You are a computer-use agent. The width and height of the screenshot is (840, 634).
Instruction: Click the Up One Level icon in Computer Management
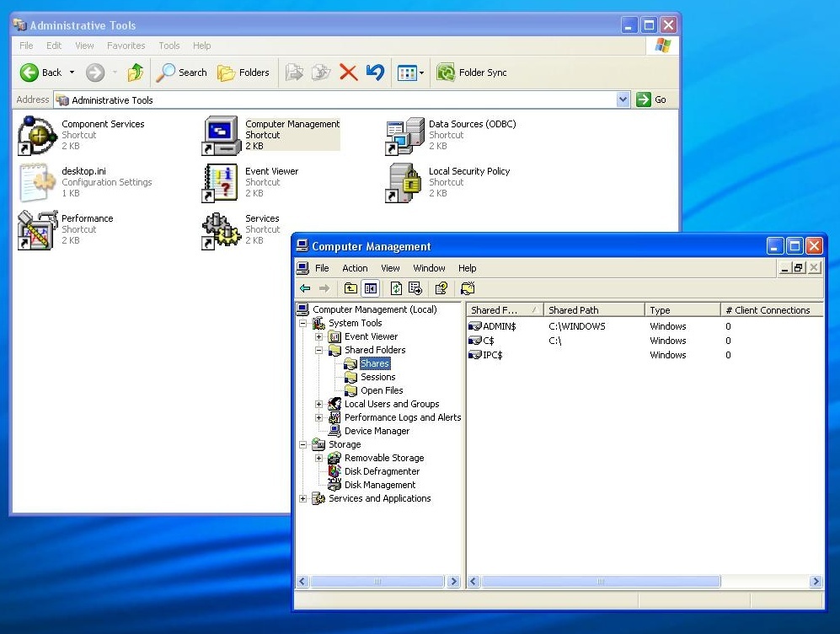click(350, 288)
